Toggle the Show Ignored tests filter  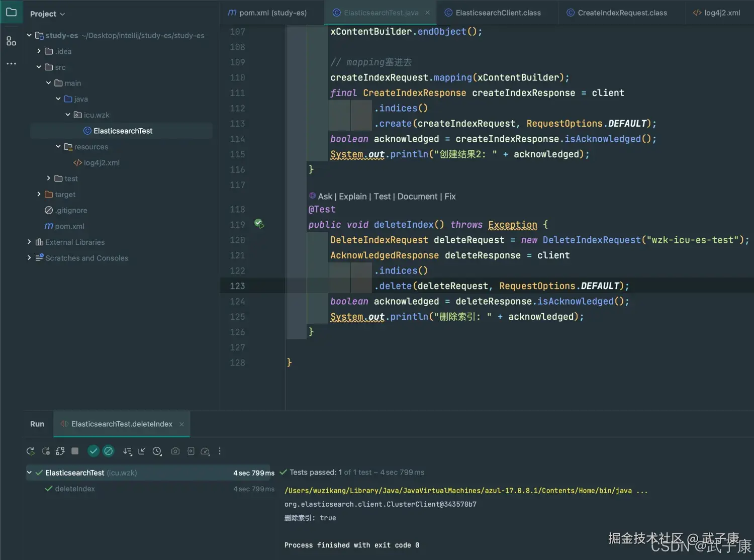(x=109, y=451)
